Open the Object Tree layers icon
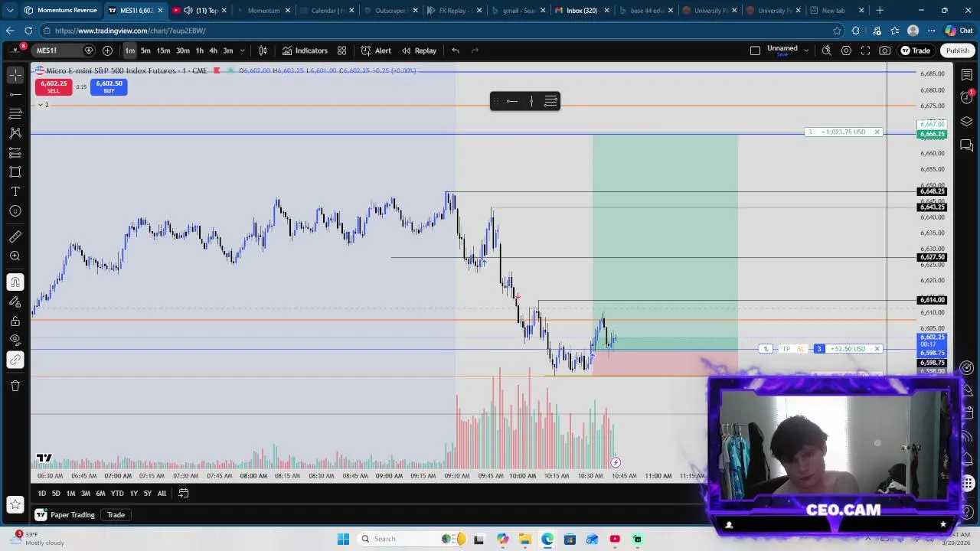The width and height of the screenshot is (980, 551). (x=967, y=122)
